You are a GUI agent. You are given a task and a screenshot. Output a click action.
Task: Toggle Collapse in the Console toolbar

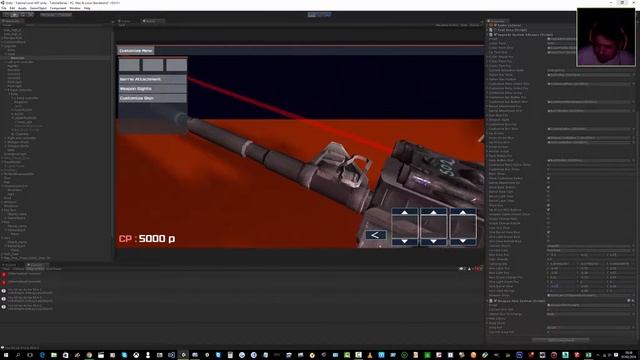18,269
